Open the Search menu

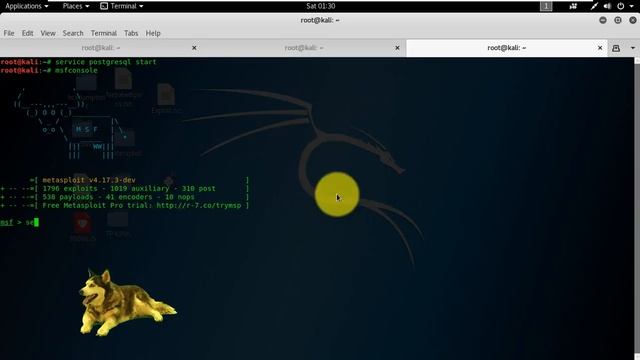(73, 33)
